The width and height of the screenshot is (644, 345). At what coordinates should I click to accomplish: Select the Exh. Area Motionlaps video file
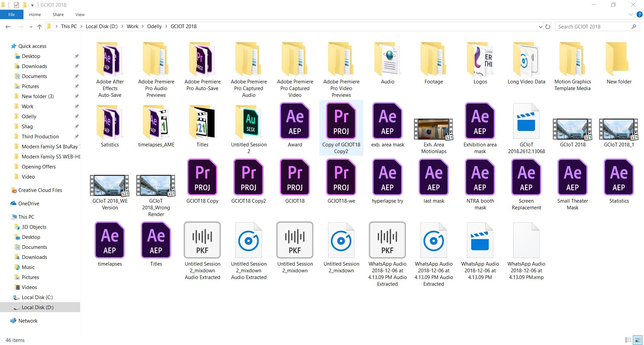point(434,129)
